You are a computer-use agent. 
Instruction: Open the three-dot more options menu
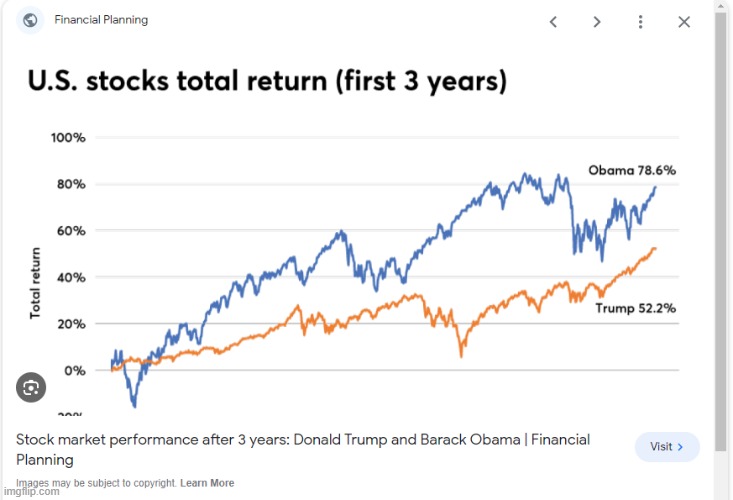click(641, 22)
